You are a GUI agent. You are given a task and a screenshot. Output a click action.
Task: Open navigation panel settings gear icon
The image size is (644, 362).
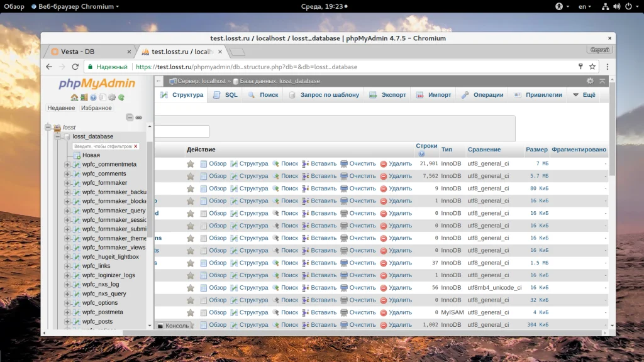pyautogui.click(x=111, y=97)
